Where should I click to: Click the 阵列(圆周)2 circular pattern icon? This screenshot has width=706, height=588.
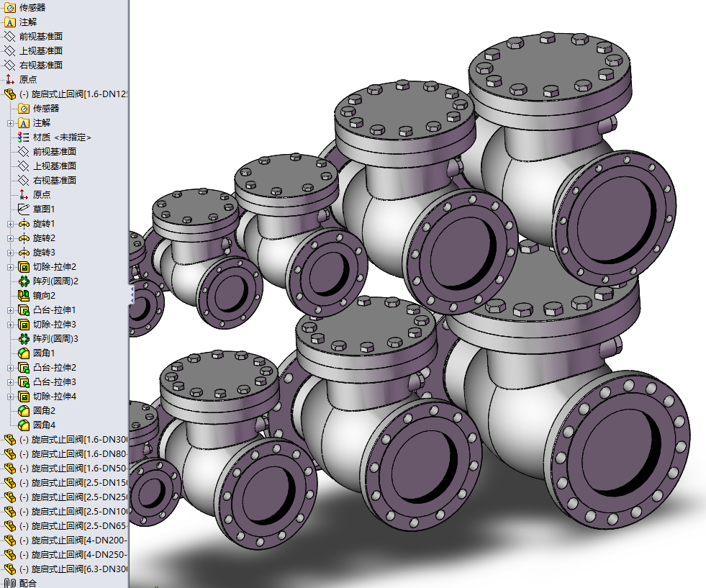tap(24, 281)
